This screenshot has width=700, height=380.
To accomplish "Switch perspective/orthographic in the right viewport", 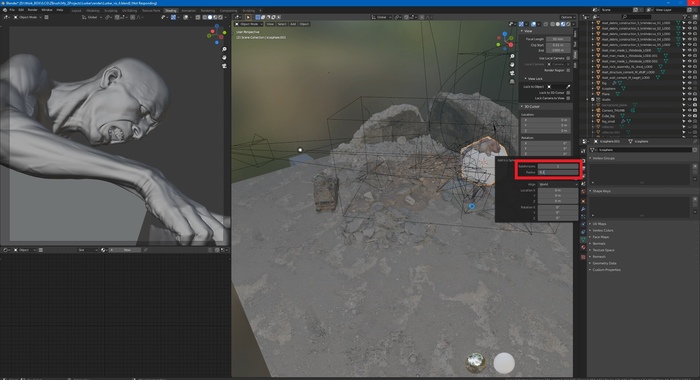I will (x=512, y=81).
